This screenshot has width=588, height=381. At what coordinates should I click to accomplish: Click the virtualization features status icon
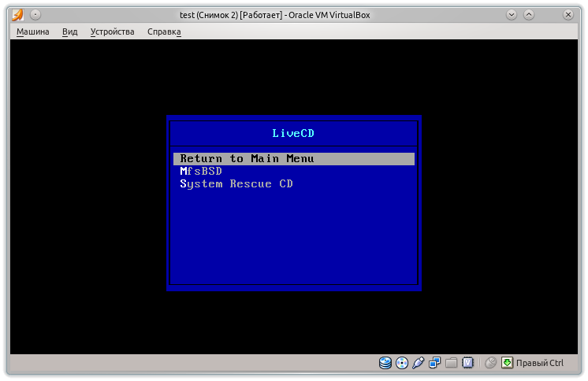[x=467, y=363]
